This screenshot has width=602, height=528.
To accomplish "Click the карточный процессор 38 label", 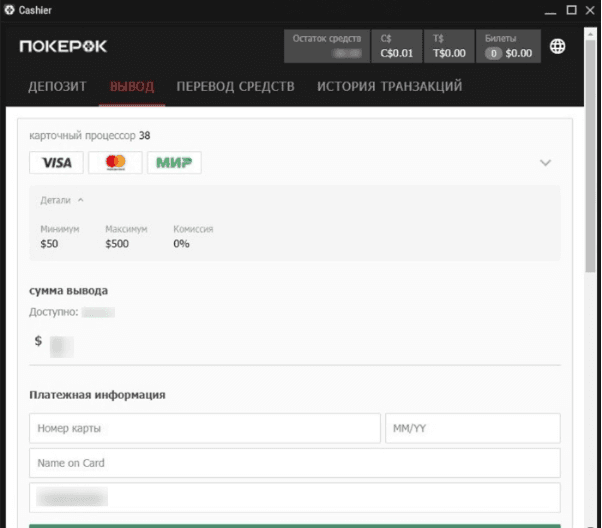I will 90,136.
